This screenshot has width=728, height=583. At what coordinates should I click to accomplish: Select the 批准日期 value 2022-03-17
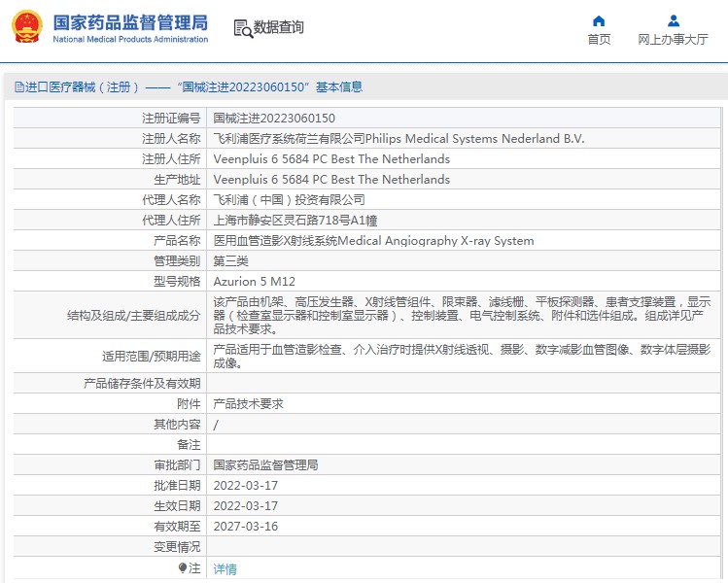point(246,486)
